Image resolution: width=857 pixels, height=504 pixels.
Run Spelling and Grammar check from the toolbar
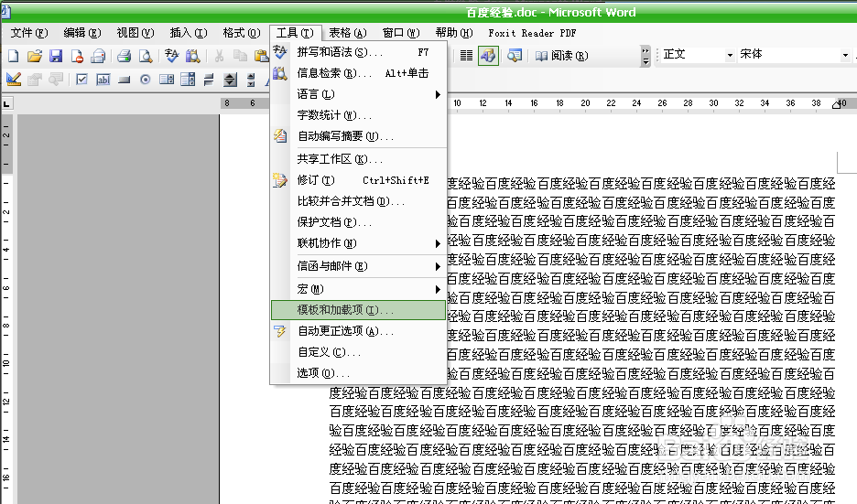tap(171, 56)
